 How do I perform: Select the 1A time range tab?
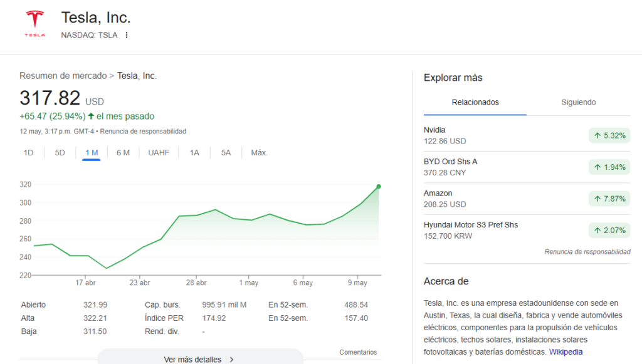pos(194,153)
